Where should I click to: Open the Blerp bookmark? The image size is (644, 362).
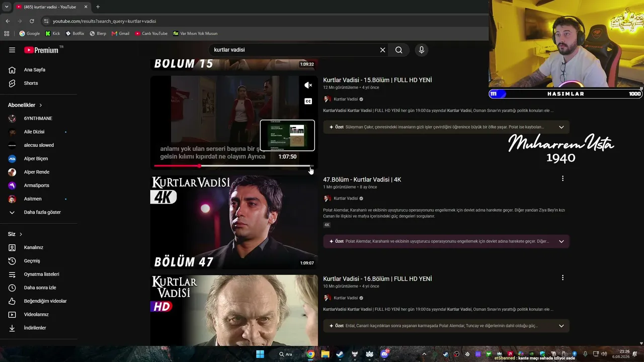click(x=98, y=34)
